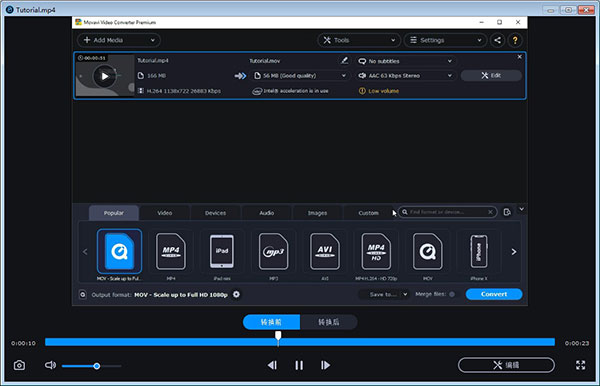Remove Tutorial.mp4 from the conversion list
Viewport: 600px width, 386px height.
tap(519, 57)
